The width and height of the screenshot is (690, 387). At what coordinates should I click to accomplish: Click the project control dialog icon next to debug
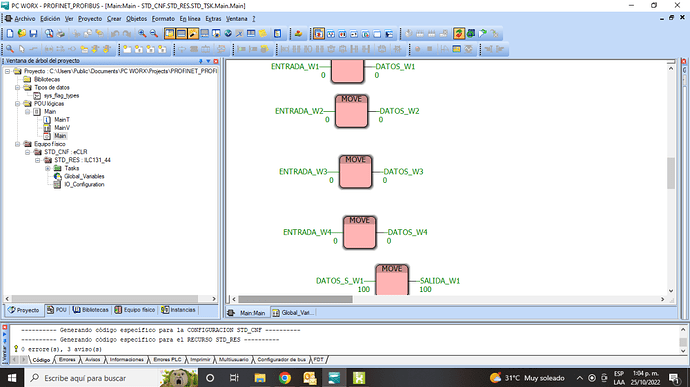click(471, 33)
